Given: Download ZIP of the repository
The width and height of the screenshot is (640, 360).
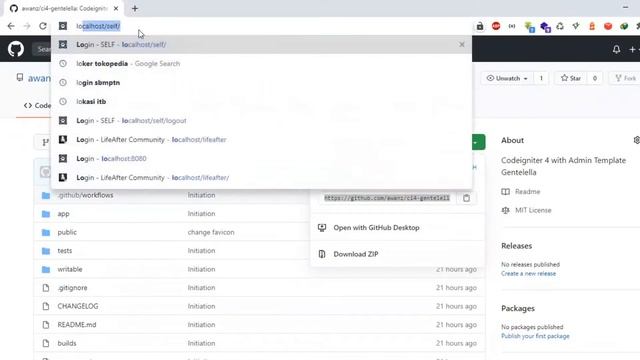Looking at the screenshot, I should coord(356,254).
